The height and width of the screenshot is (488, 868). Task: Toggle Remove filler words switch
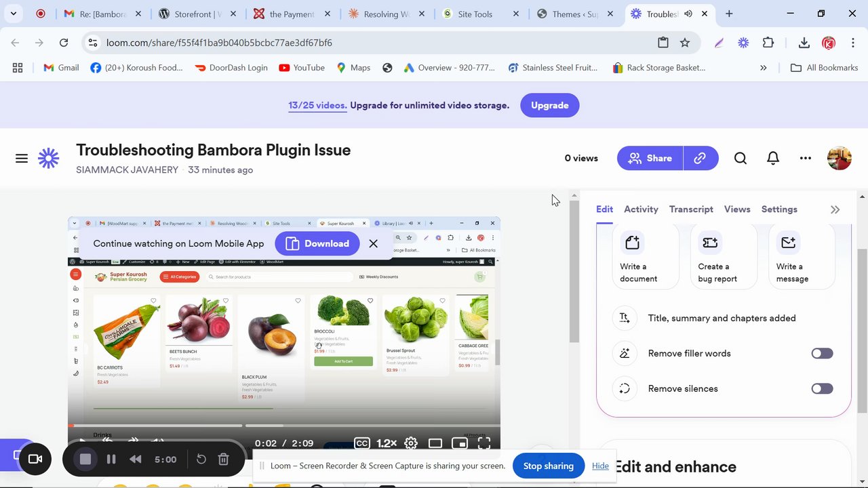tap(822, 353)
